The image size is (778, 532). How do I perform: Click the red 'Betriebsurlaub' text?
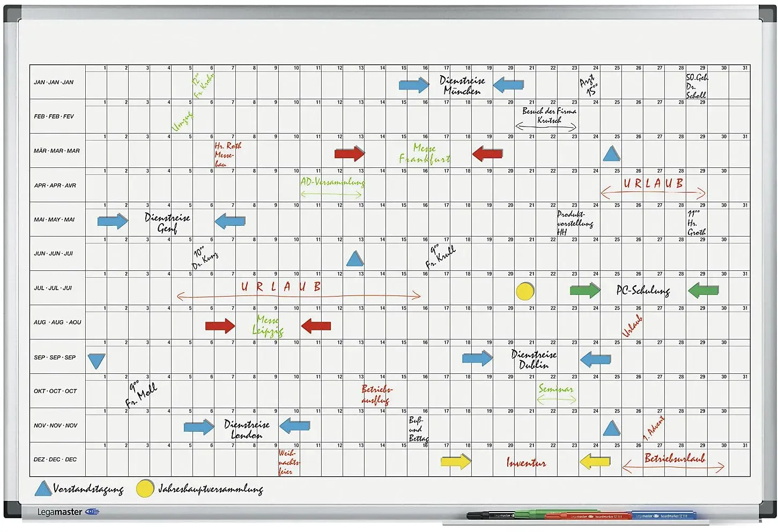coord(675,458)
